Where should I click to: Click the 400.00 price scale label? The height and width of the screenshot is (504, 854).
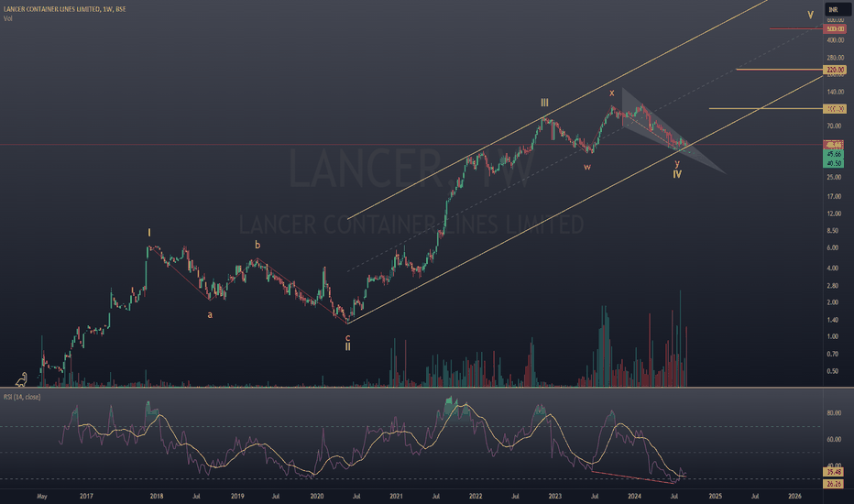[x=835, y=40]
